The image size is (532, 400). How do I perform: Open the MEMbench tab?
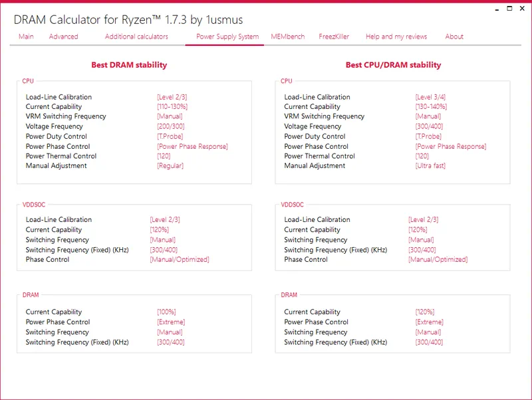coord(288,37)
